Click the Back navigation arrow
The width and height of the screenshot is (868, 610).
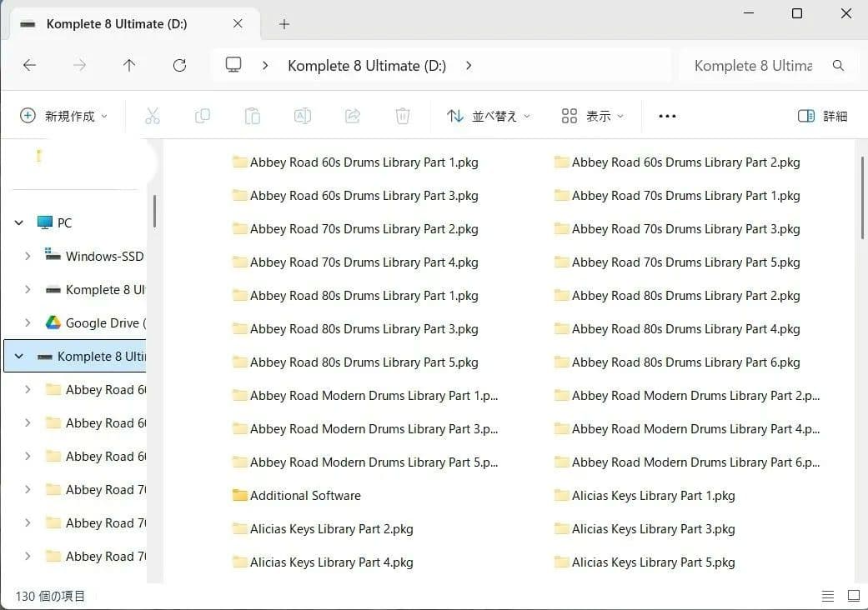[x=29, y=65]
